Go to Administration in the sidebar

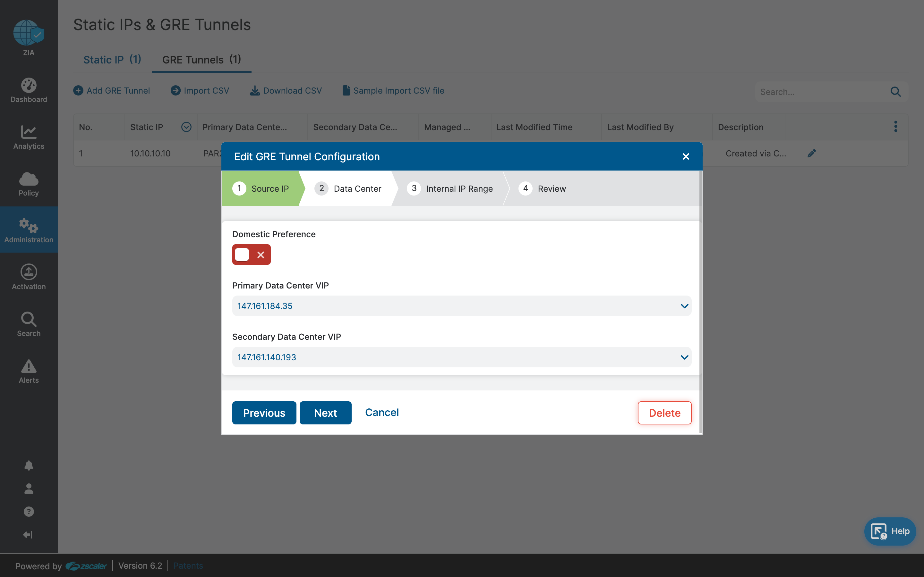[29, 230]
